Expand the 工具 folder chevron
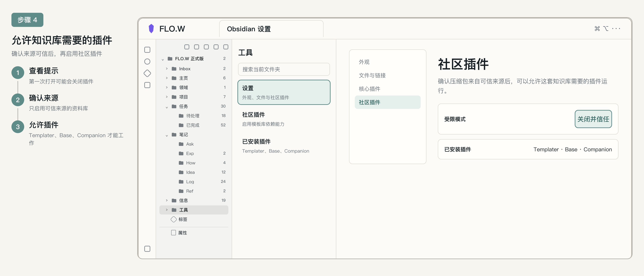This screenshot has width=644, height=276. [x=167, y=210]
